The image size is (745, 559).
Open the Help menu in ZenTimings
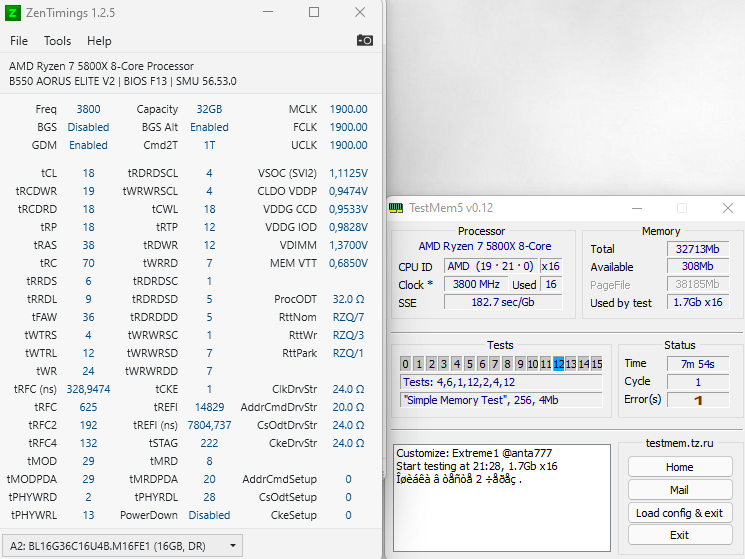pyautogui.click(x=99, y=41)
